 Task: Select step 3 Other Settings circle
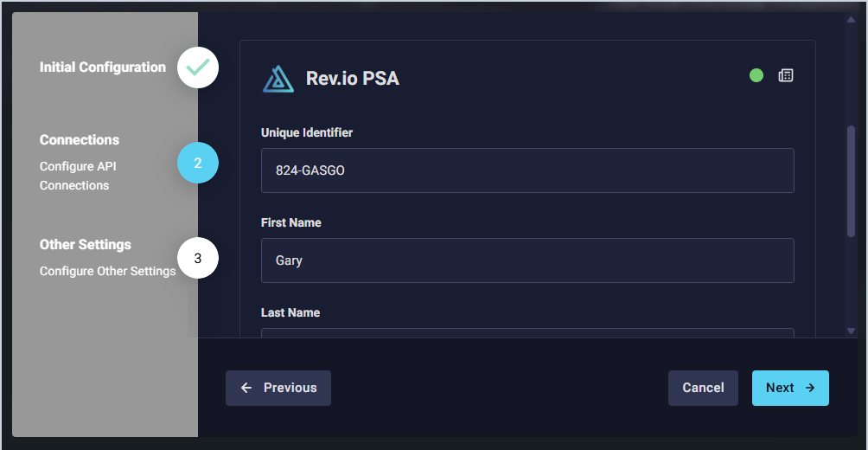point(198,258)
